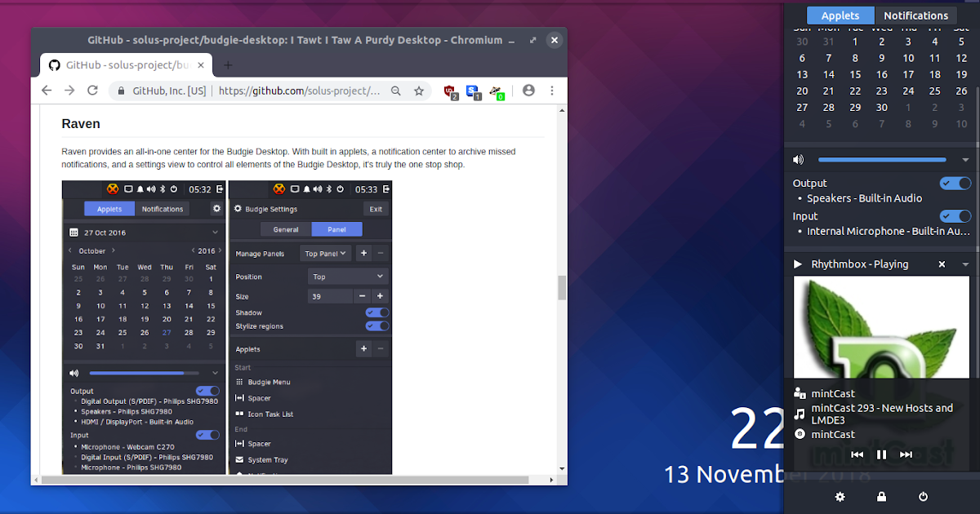980x514 pixels.
Task: Lock the screen from Raven
Action: (x=881, y=496)
